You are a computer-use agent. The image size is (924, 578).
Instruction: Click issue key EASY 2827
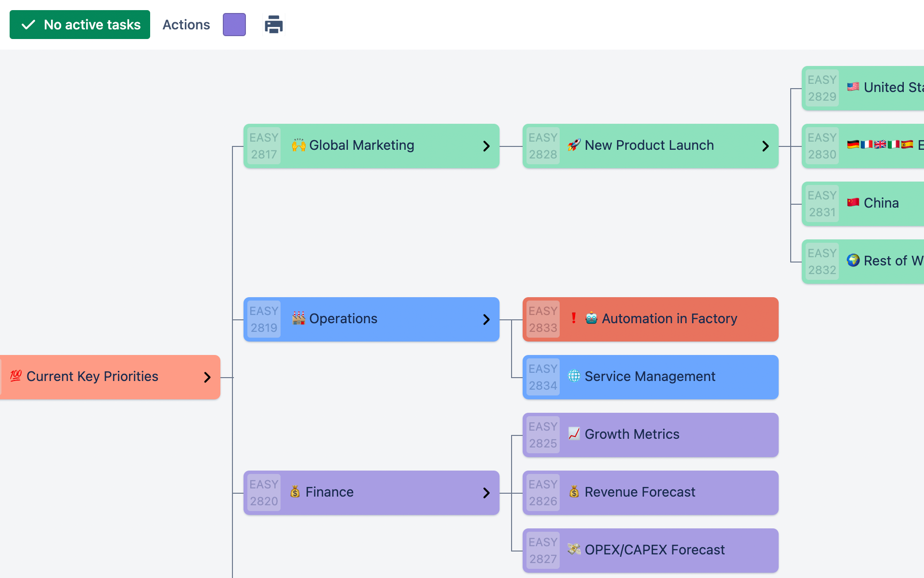tap(543, 551)
